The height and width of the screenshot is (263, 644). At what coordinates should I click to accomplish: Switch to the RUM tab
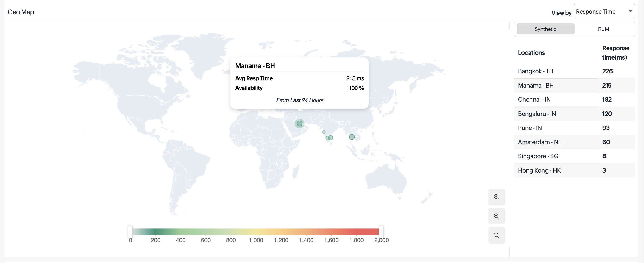pos(603,29)
